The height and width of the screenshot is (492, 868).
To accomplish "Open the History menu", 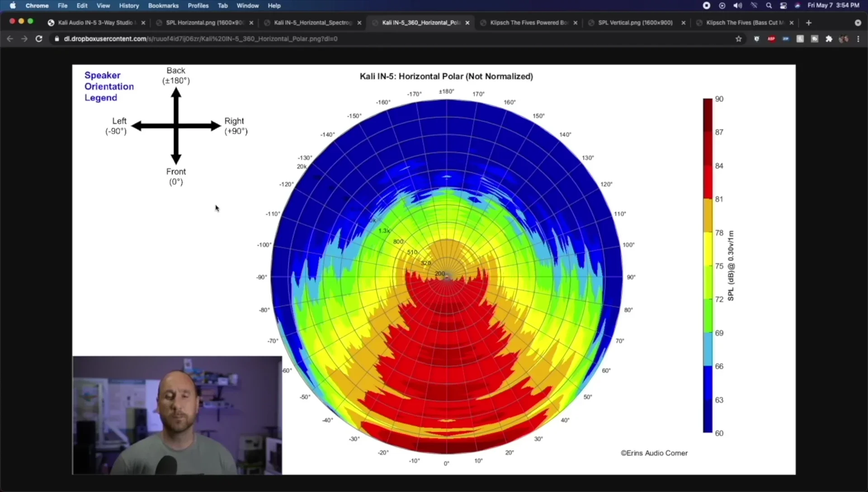I will (129, 5).
